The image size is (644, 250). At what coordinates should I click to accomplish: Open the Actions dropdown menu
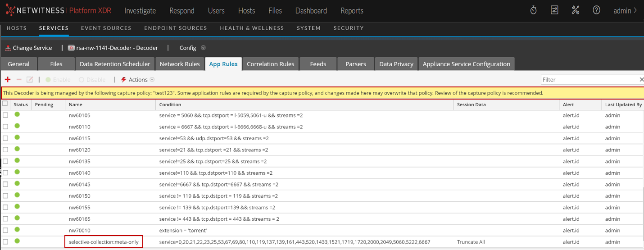(138, 80)
